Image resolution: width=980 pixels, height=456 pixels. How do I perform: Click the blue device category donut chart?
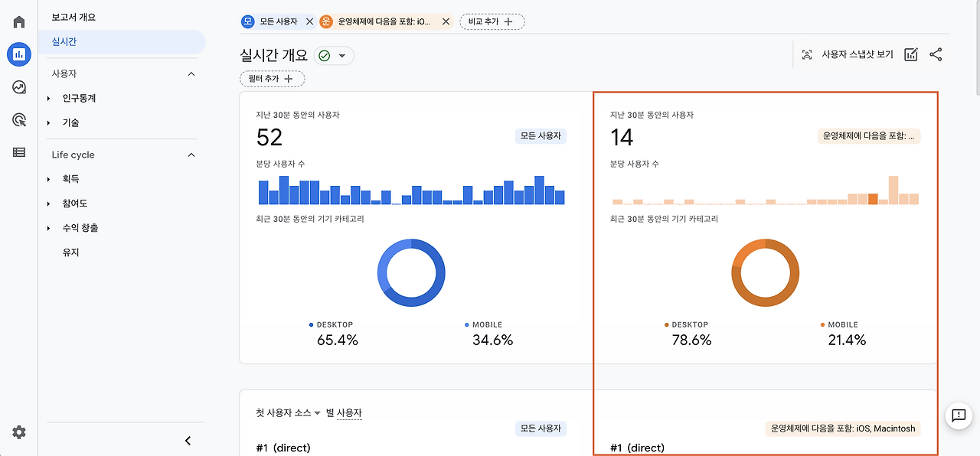point(411,273)
